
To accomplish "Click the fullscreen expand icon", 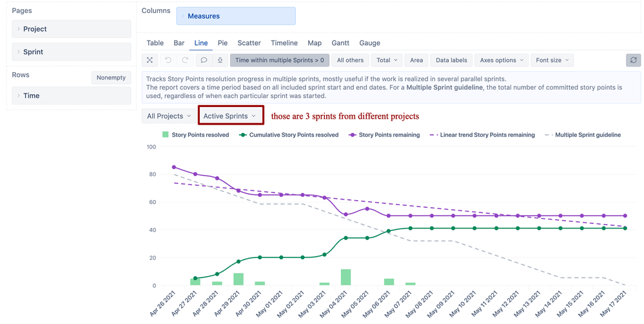I will 150,60.
